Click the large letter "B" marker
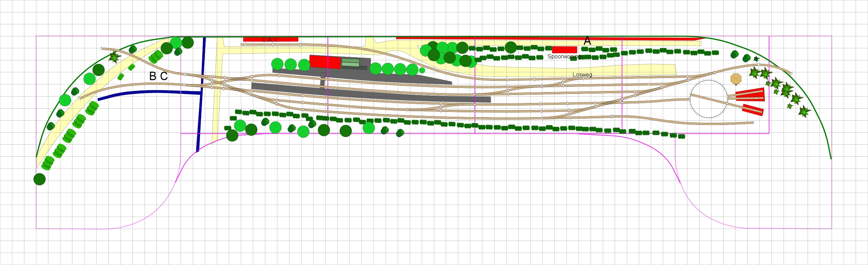Viewport: 868px width, 265px height. click(x=153, y=76)
